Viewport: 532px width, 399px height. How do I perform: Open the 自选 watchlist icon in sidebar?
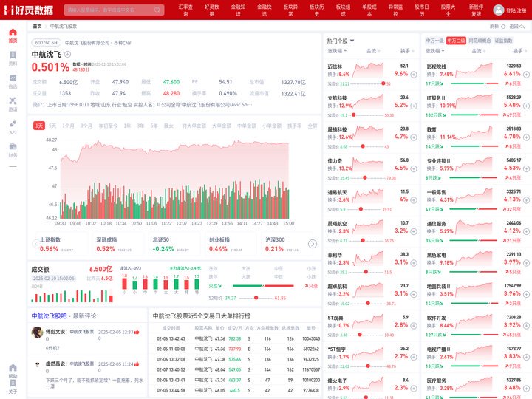tap(13, 78)
